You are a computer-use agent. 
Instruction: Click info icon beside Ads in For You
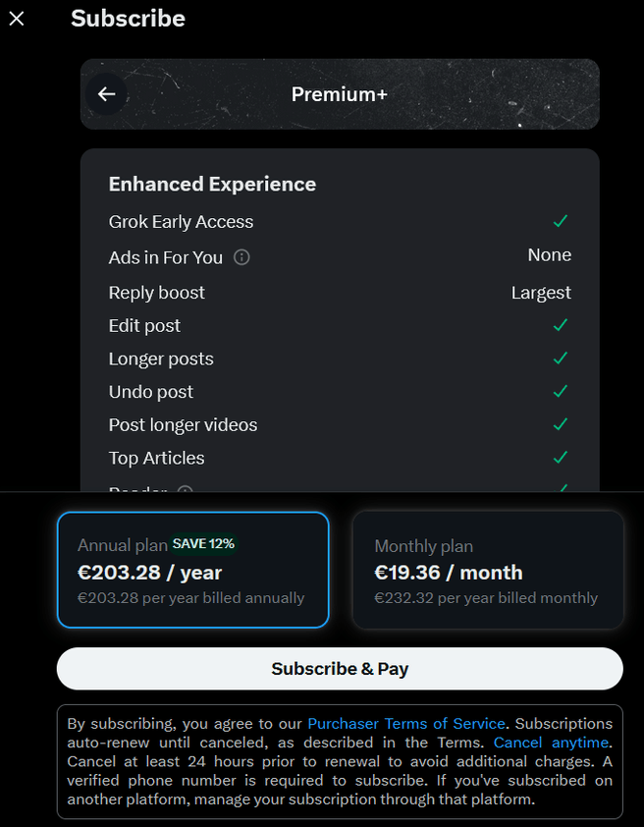click(241, 257)
